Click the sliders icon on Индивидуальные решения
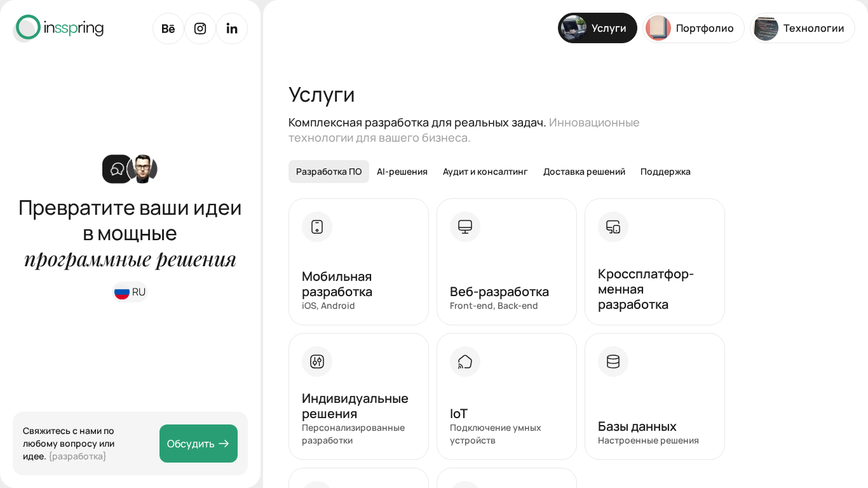 [317, 362]
